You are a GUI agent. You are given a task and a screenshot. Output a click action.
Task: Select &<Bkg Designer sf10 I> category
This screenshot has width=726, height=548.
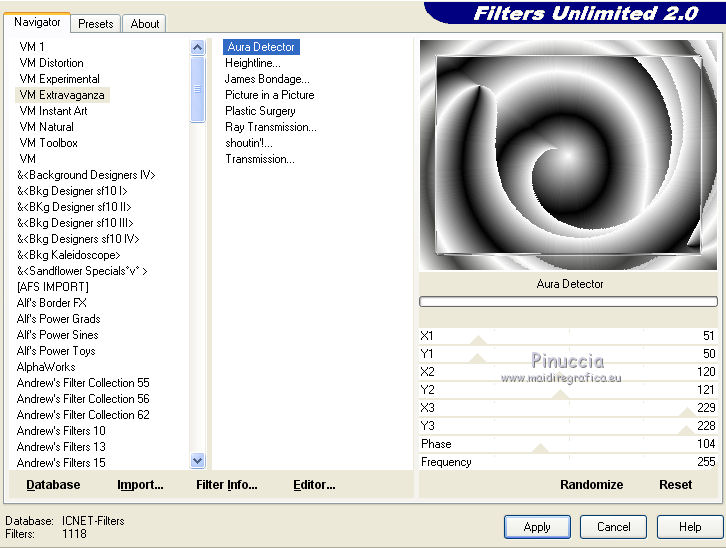(72, 191)
